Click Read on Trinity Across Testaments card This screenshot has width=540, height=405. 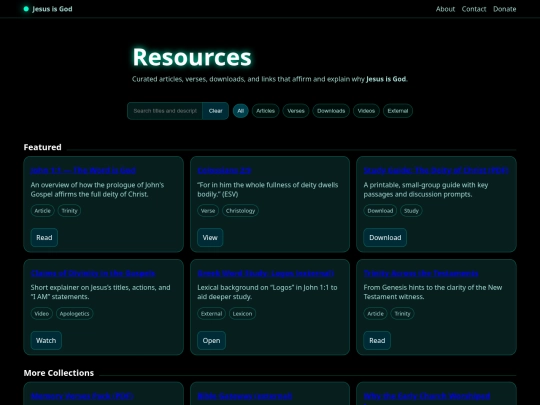[377, 341]
